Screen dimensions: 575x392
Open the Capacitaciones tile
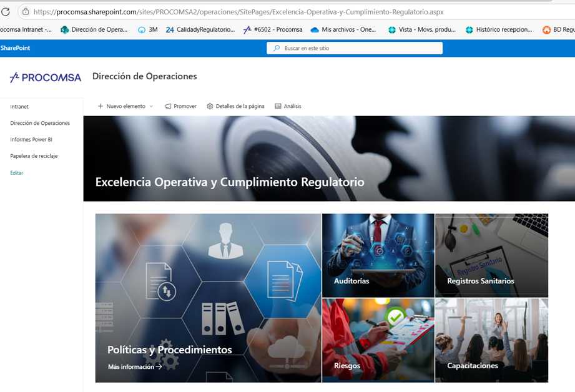coord(491,340)
